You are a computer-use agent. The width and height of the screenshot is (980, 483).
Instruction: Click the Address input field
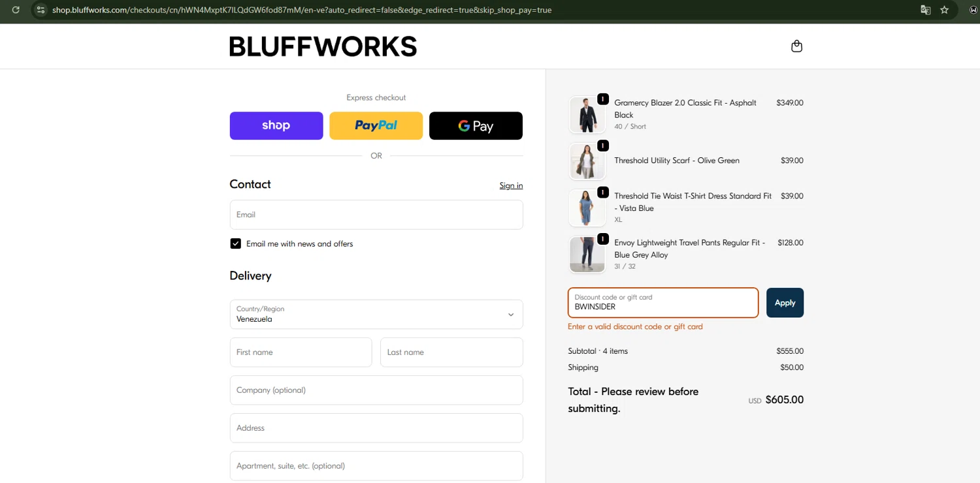pos(376,428)
